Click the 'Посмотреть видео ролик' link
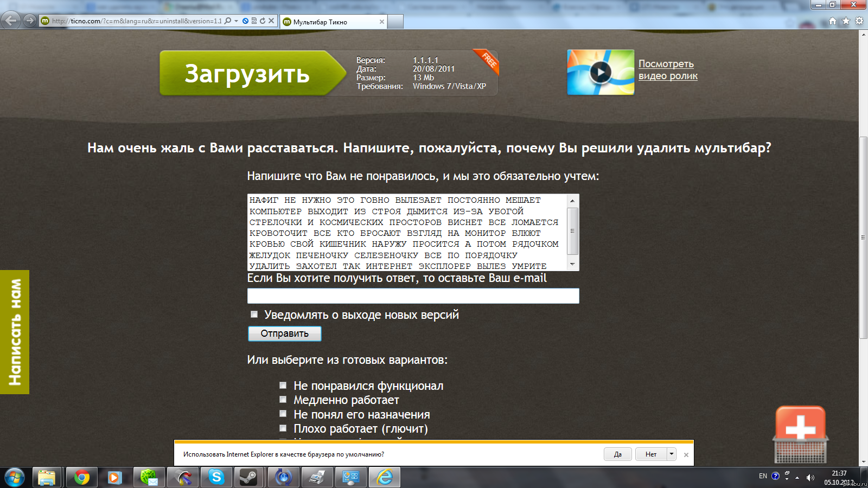 [667, 70]
